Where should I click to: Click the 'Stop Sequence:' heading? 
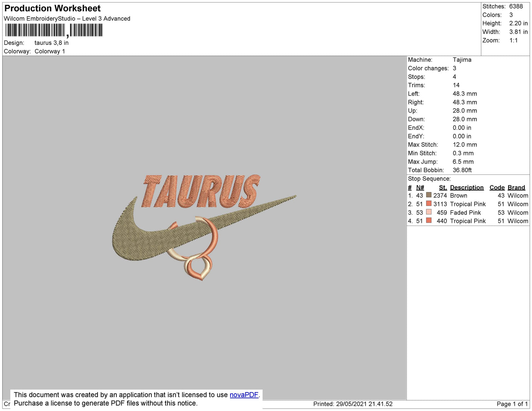(x=429, y=179)
